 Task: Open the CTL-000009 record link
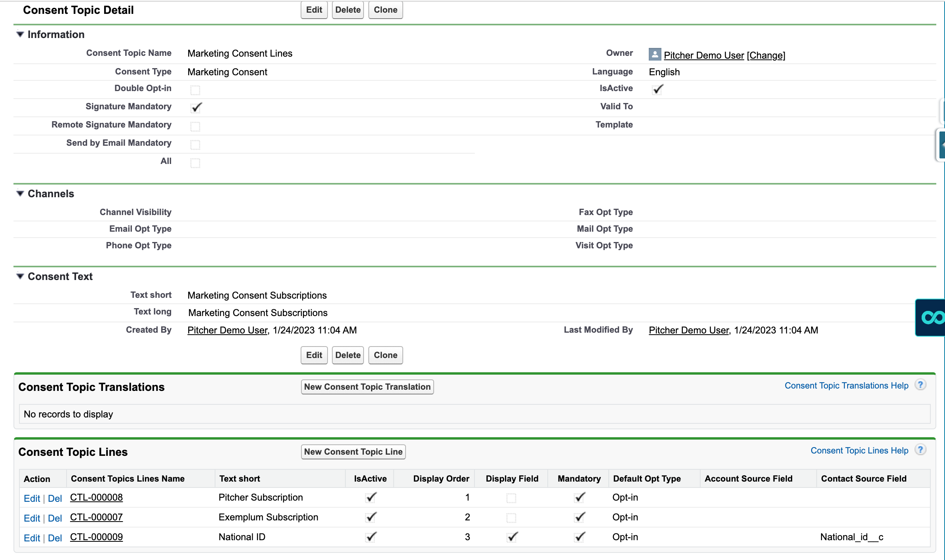point(96,537)
